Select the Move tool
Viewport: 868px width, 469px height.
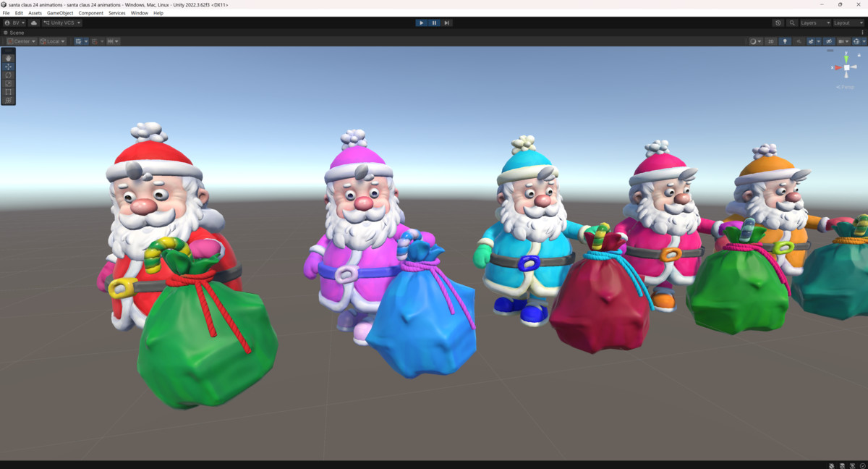8,67
